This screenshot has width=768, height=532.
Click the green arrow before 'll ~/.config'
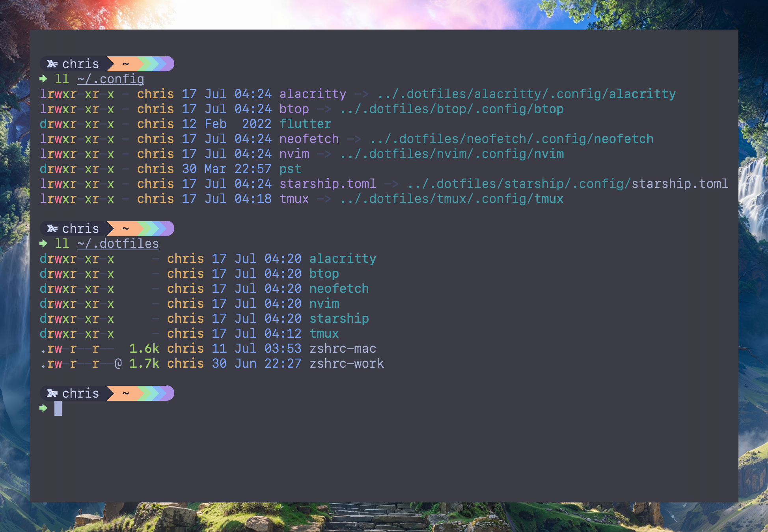click(x=43, y=79)
